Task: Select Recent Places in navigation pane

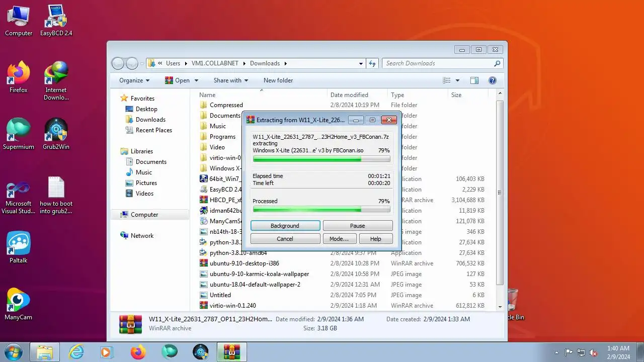Action: 148,130
